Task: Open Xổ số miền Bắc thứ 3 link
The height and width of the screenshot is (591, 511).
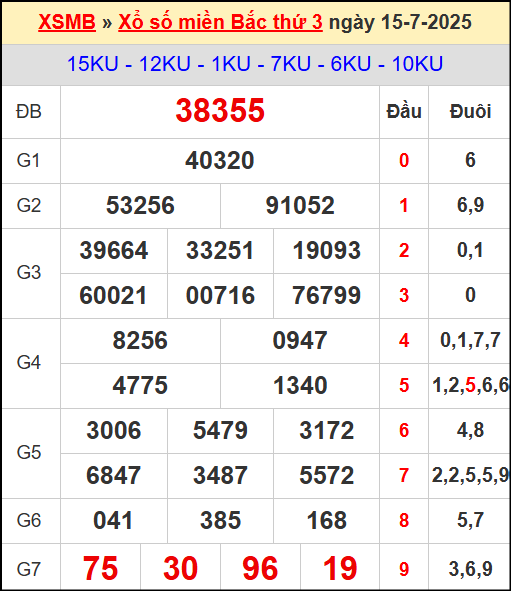Action: 220,22
